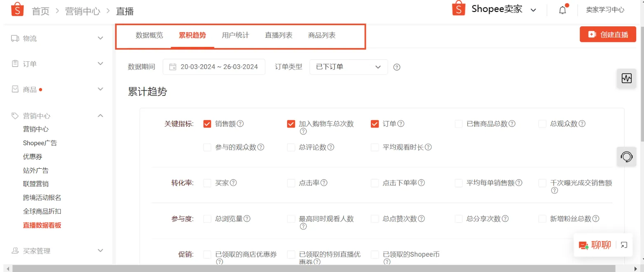
Task: Click the 买家管理 sidebar icon
Action: pos(15,251)
